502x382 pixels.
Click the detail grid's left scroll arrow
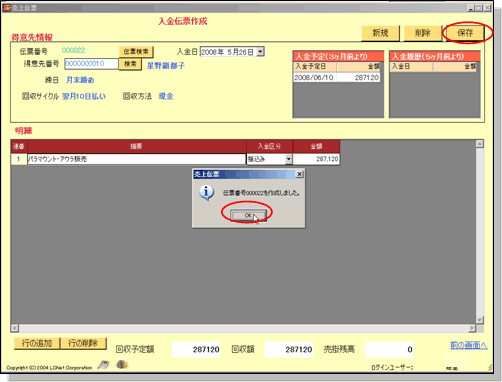14,328
